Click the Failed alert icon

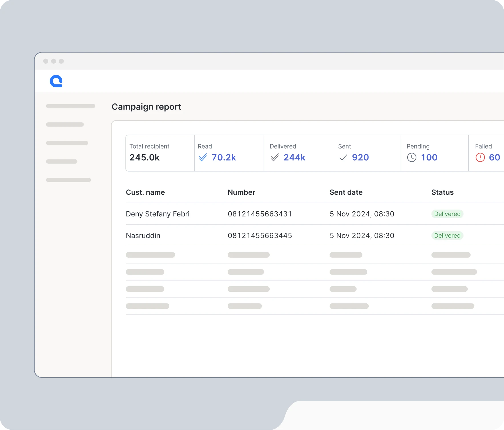click(480, 157)
